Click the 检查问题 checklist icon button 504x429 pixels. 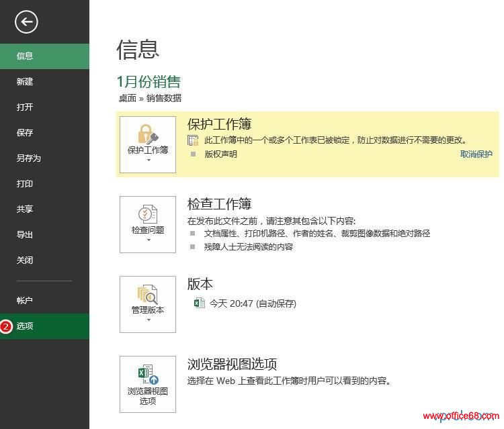148,224
